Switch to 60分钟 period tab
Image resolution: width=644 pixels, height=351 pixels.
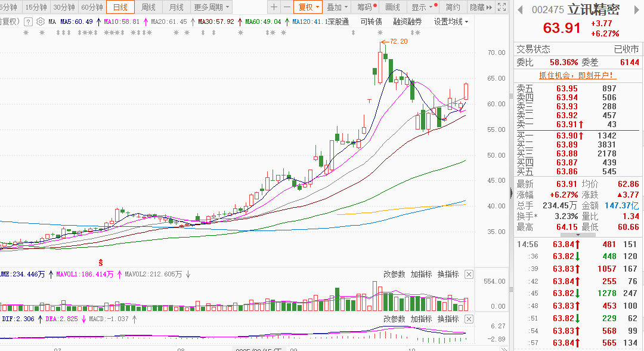(92, 7)
